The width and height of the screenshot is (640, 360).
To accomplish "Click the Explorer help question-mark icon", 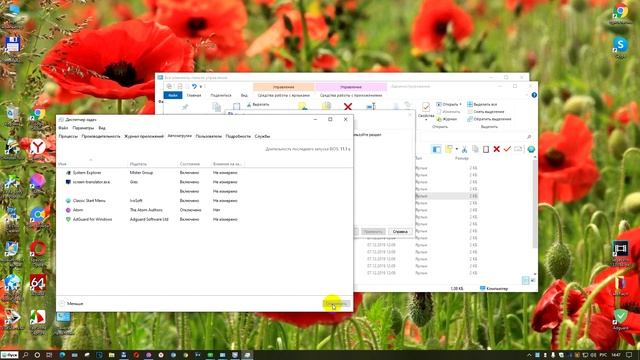I will click(x=534, y=95).
